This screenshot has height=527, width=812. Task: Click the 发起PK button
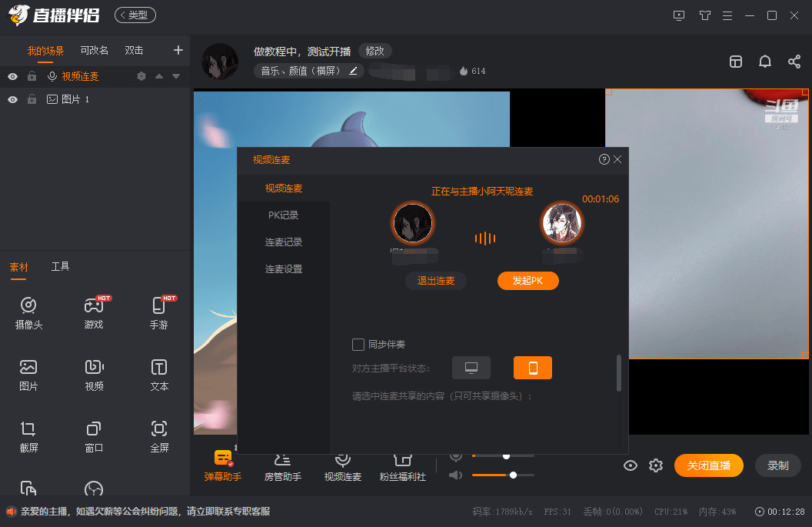(x=527, y=281)
